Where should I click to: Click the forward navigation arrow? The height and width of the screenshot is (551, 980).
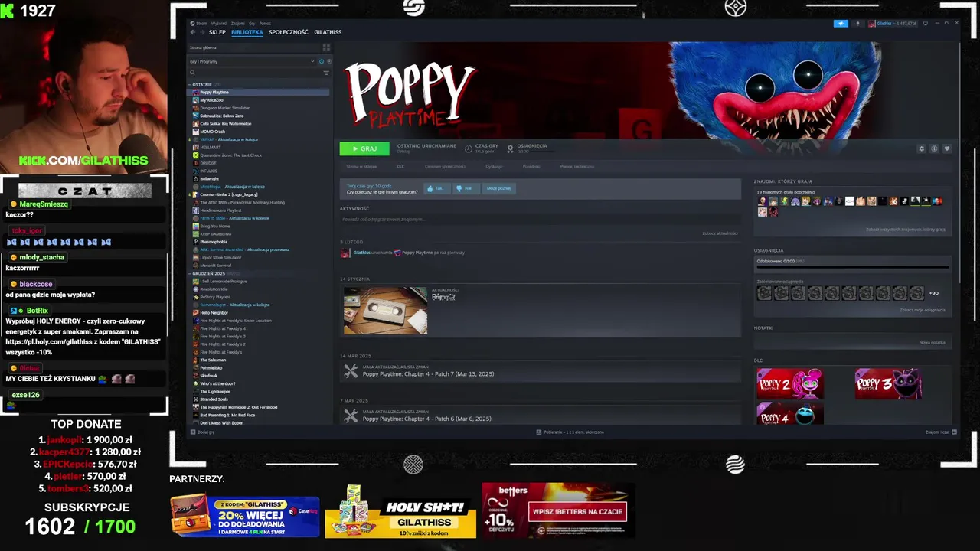pyautogui.click(x=201, y=32)
